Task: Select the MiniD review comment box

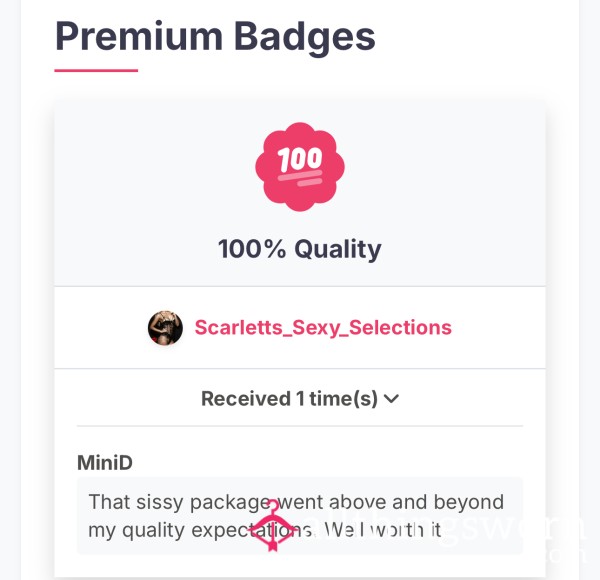Action: (300, 516)
